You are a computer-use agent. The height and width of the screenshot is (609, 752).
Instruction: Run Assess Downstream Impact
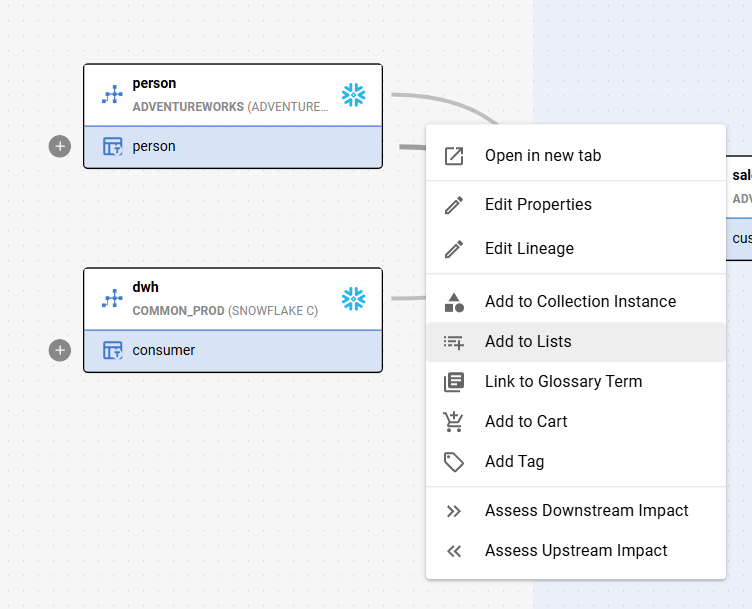[x=586, y=511]
